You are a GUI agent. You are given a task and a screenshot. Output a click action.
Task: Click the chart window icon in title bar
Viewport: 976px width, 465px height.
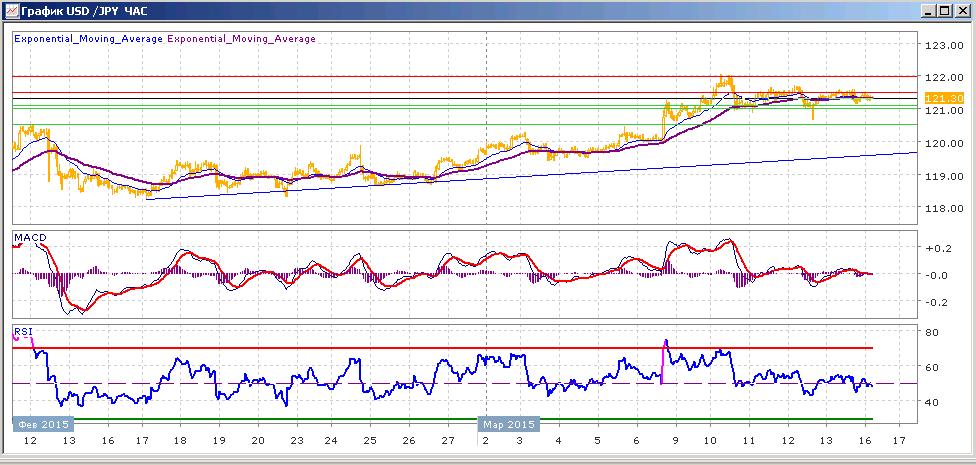pos(11,11)
